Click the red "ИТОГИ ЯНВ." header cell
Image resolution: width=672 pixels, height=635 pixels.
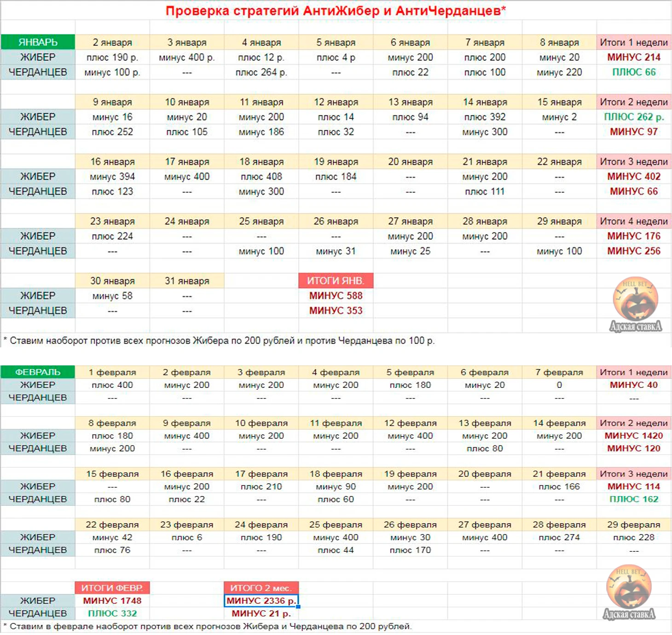click(336, 281)
